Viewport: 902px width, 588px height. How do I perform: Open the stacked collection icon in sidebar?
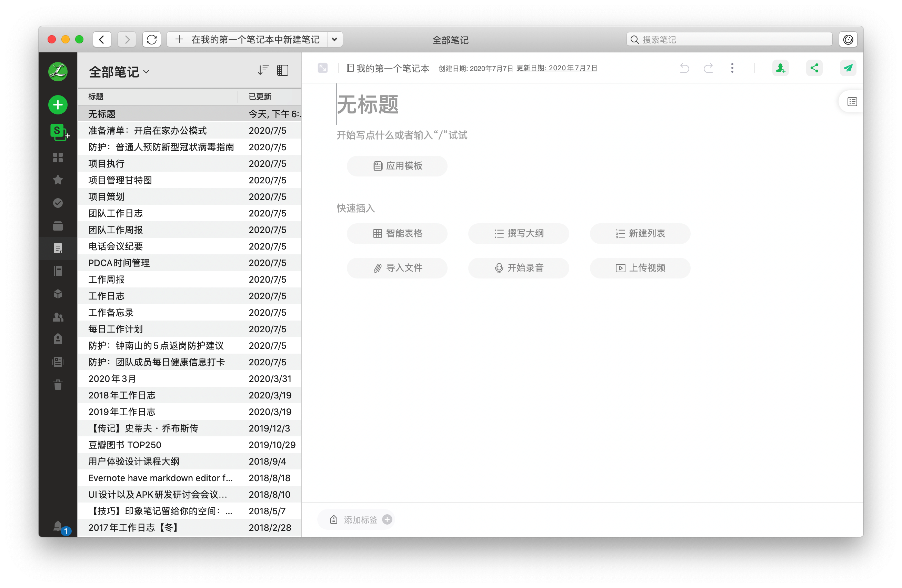coord(58,226)
